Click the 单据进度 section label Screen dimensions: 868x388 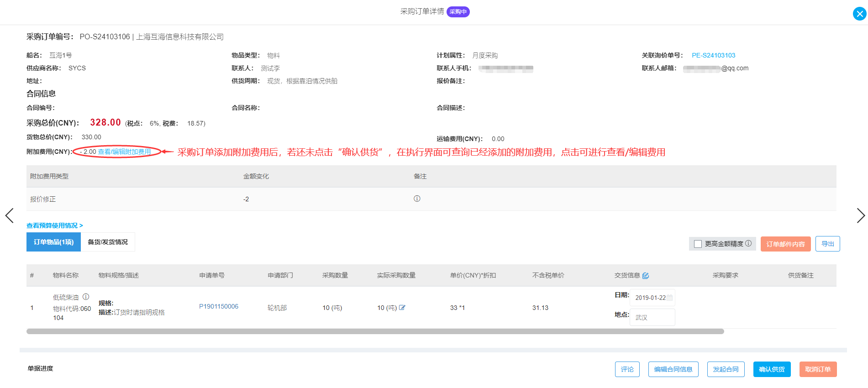(40, 368)
